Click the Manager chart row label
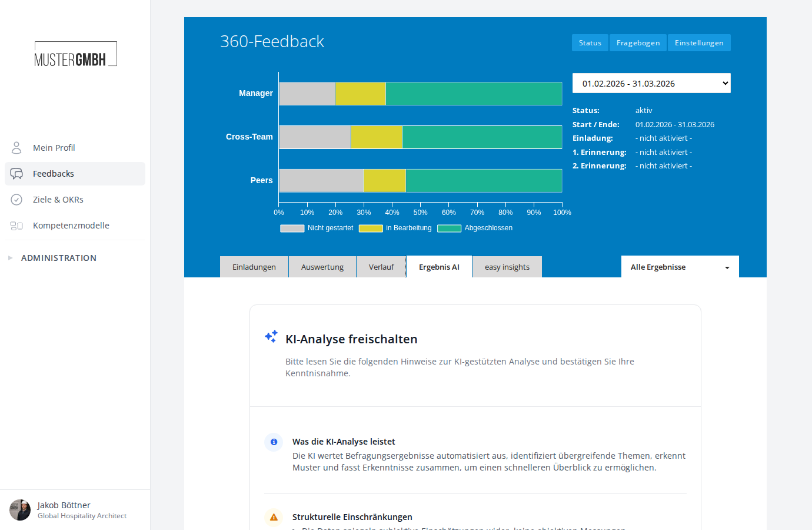The width and height of the screenshot is (812, 530). 256,93
